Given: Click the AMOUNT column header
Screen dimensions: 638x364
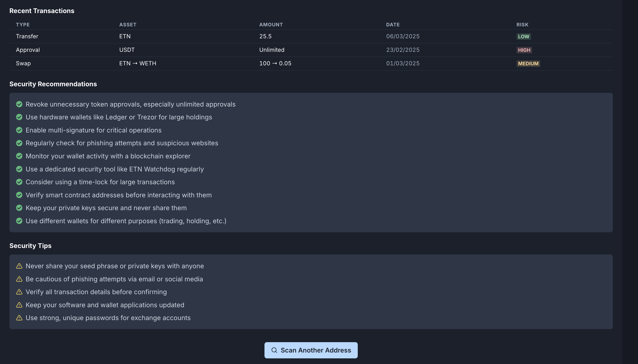Looking at the screenshot, I should 271,25.
